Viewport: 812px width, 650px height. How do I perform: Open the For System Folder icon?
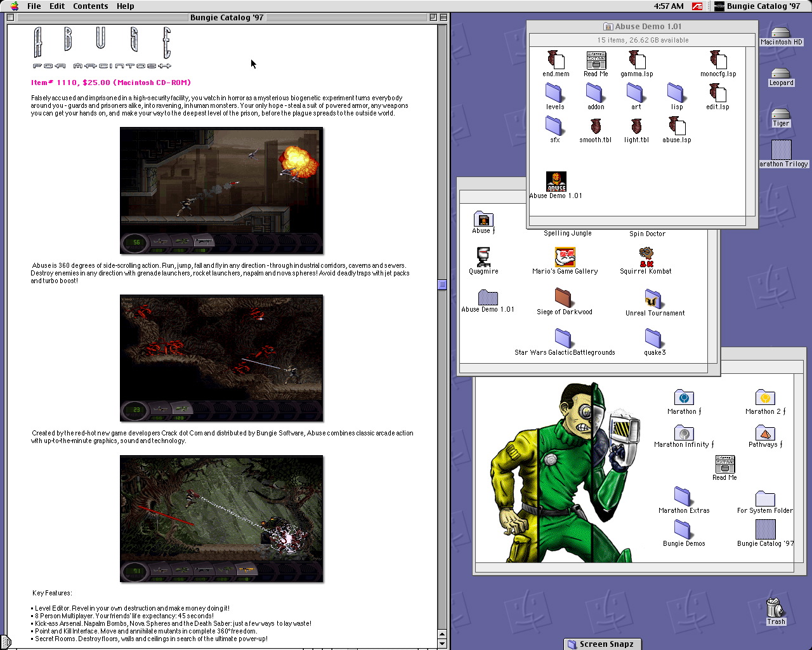[765, 498]
